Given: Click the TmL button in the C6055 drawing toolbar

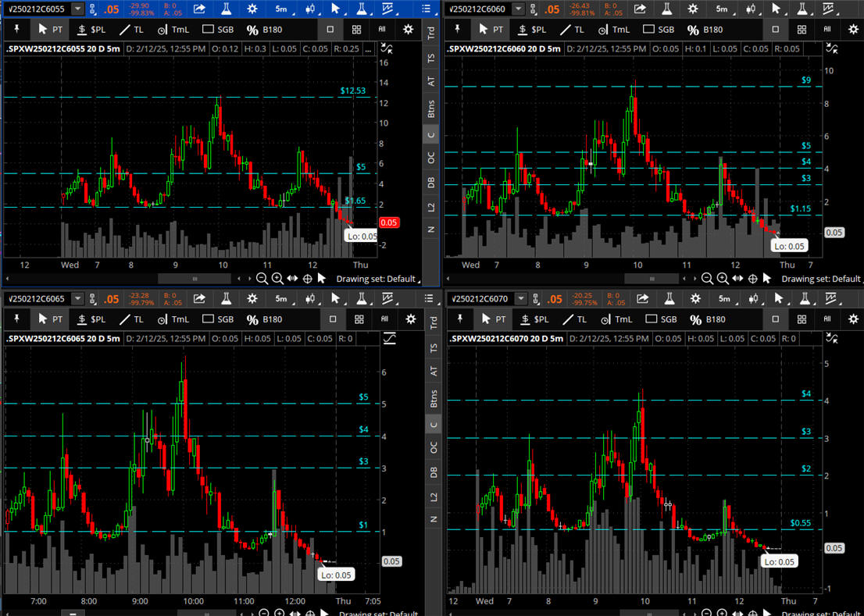Looking at the screenshot, I should (173, 30).
